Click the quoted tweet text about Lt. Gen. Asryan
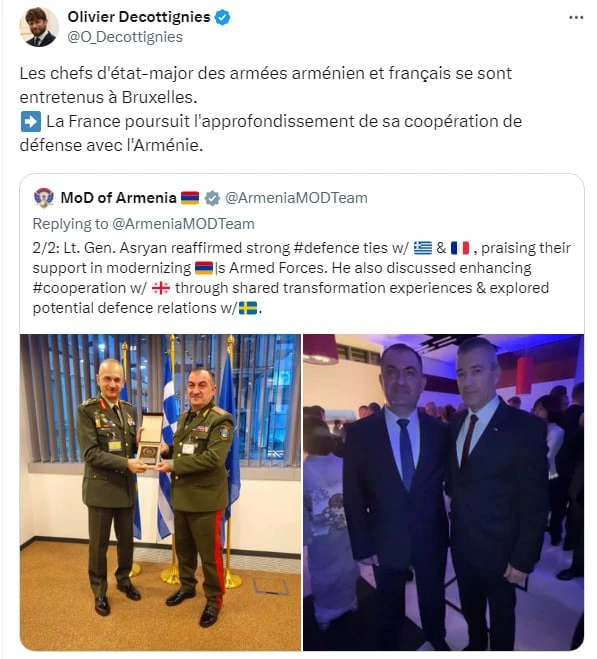The width and height of the screenshot is (597, 659). click(x=301, y=278)
